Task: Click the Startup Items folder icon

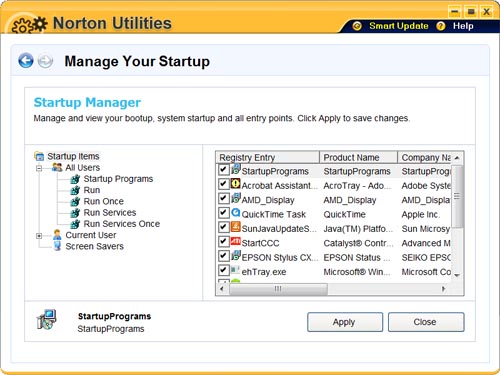Action: (39, 156)
